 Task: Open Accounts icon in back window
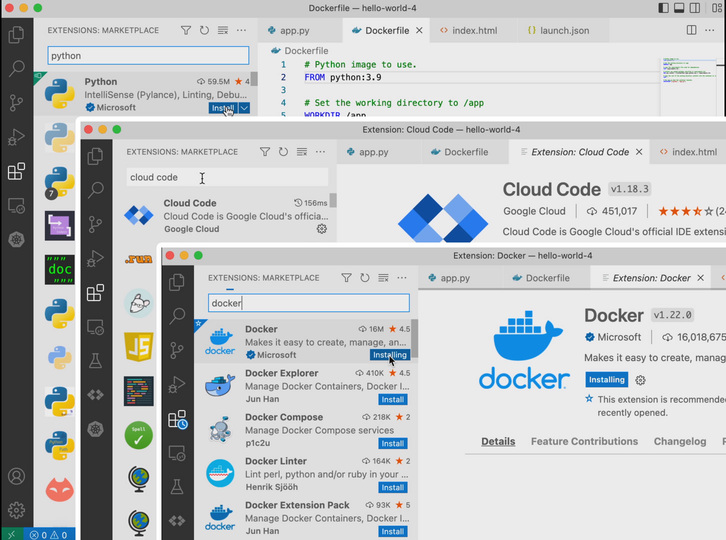pyautogui.click(x=16, y=476)
